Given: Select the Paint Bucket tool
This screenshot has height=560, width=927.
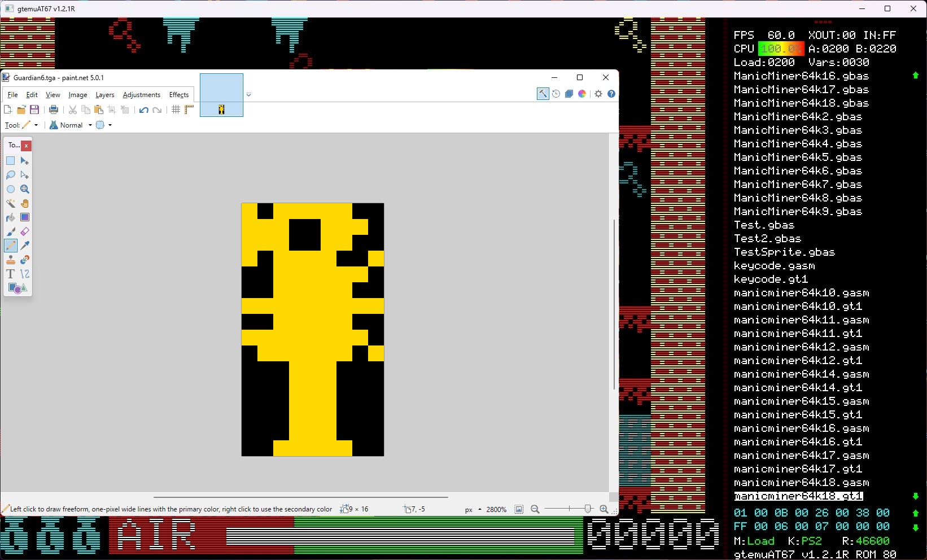Looking at the screenshot, I should pos(11,217).
